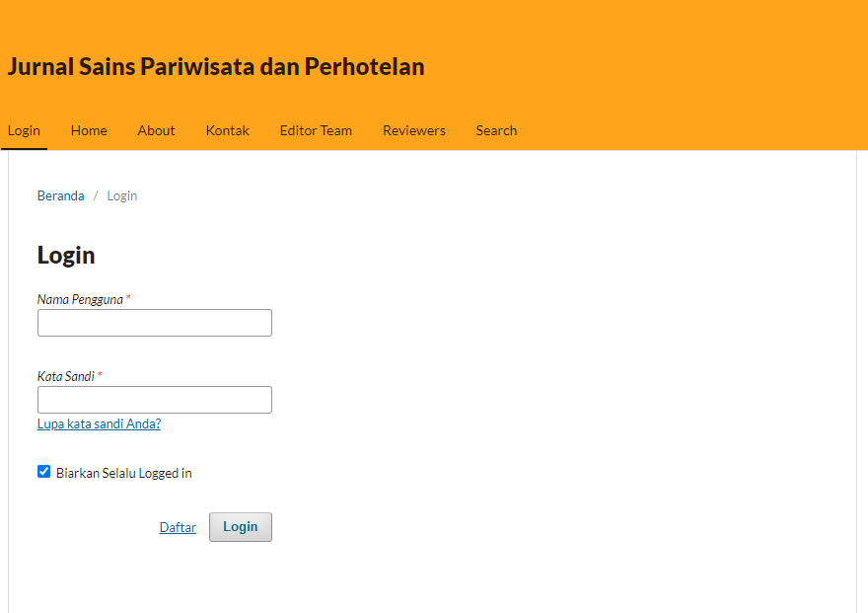Screen dimensions: 868x613
Task: Open the Lupa kata sandi Anda? link
Action: tap(99, 423)
